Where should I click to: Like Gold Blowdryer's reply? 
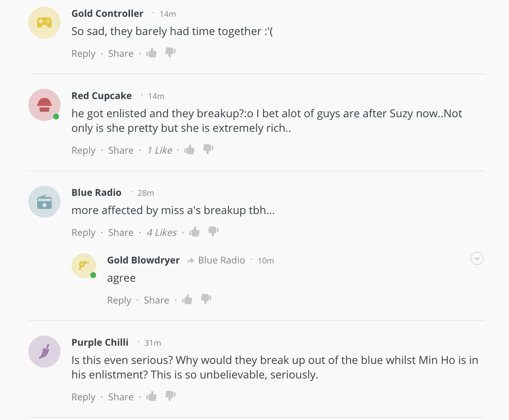[x=187, y=299]
